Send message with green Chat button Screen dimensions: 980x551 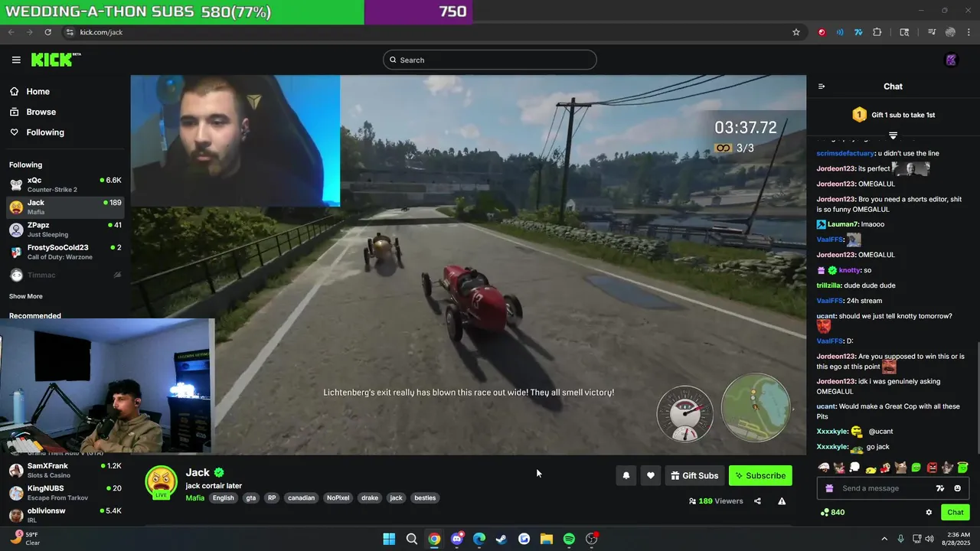point(955,513)
